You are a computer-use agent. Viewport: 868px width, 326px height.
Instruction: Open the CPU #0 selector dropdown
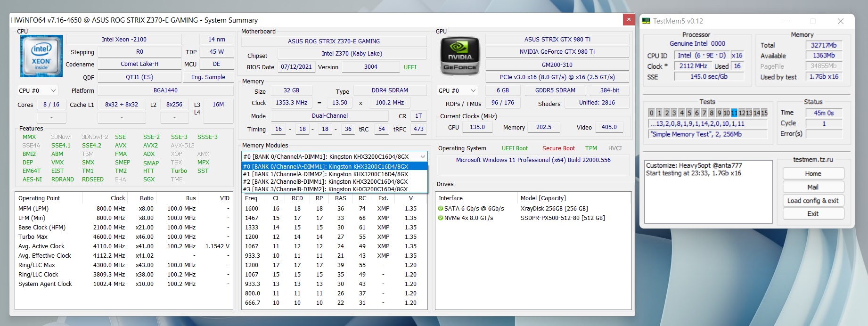pyautogui.click(x=38, y=90)
